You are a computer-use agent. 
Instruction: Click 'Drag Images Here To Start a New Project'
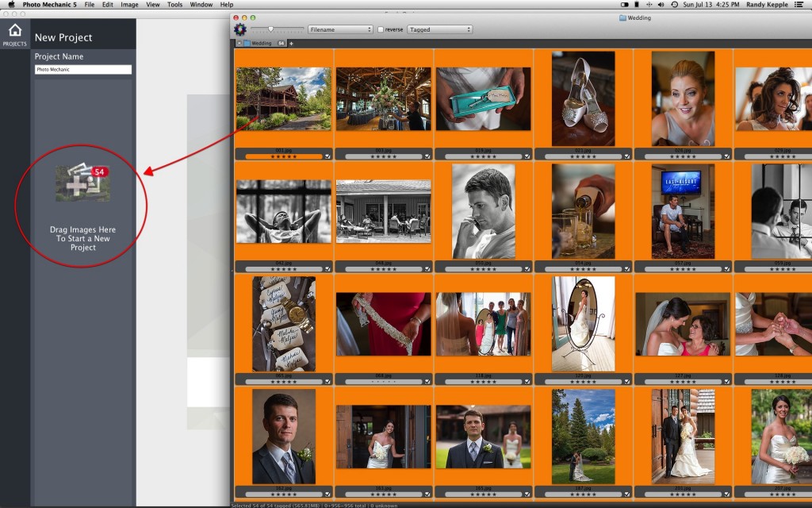(x=82, y=238)
